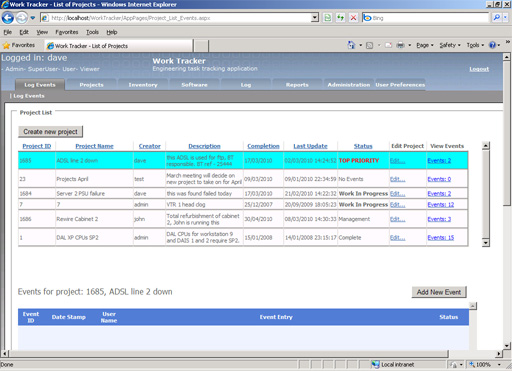Click Create new project button

click(x=50, y=132)
